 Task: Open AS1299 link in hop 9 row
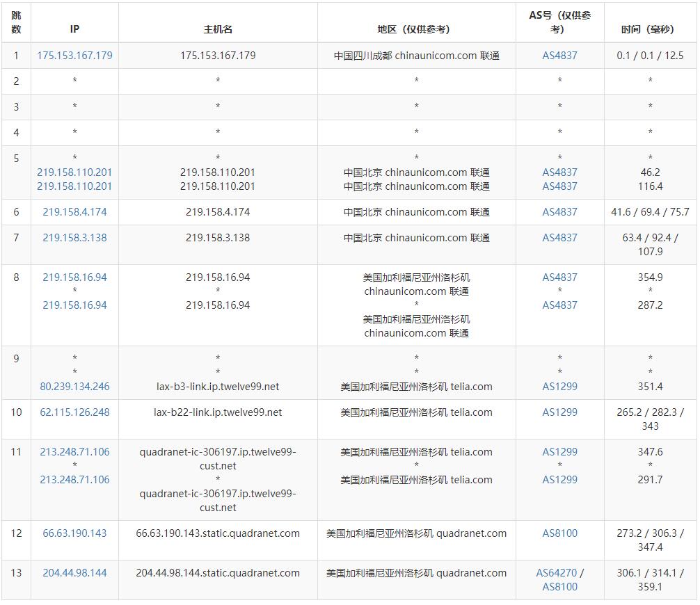[x=560, y=387]
